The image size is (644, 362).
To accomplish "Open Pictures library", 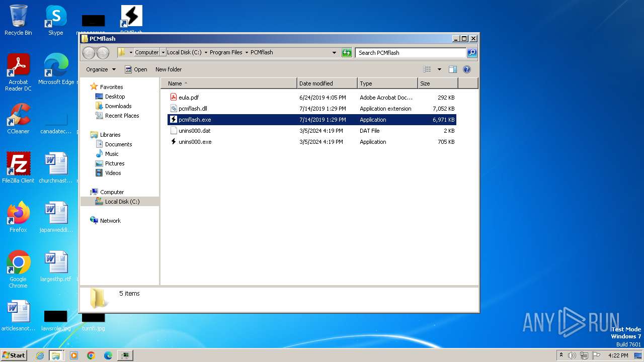I will 115,163.
